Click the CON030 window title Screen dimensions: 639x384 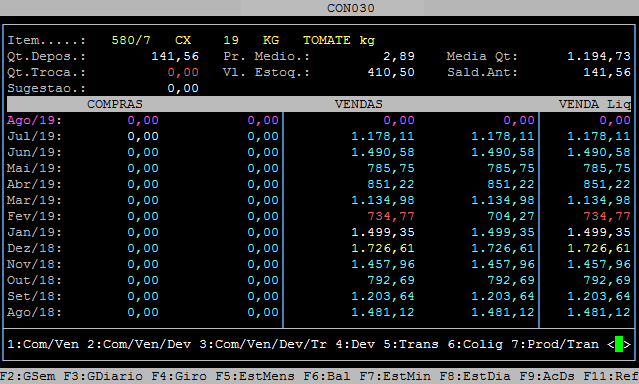[x=350, y=8]
